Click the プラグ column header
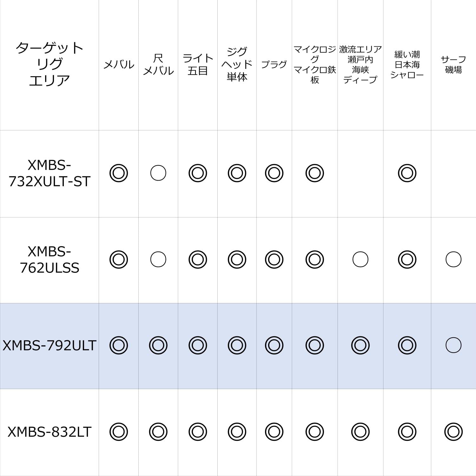 tap(274, 64)
